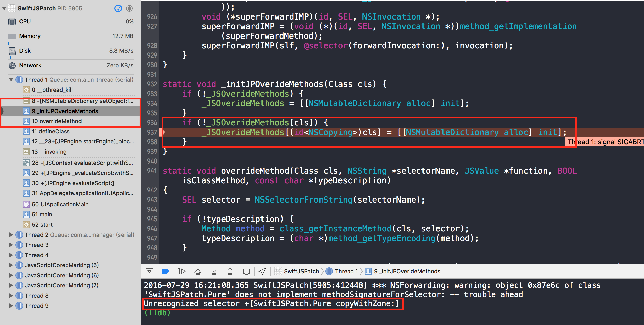The width and height of the screenshot is (644, 325).
Task: Continue program execution
Action: (x=182, y=271)
